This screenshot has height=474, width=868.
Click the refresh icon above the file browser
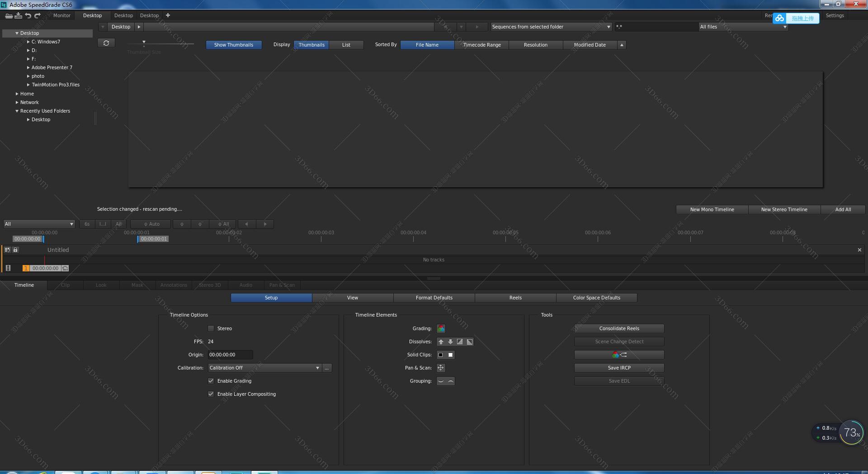click(106, 43)
